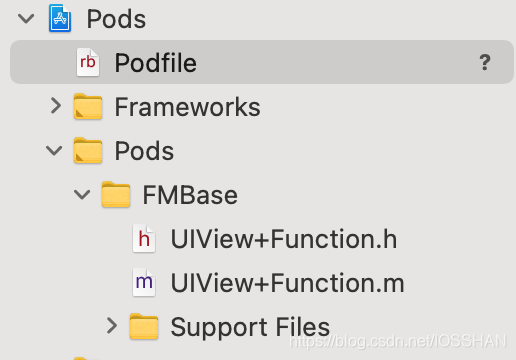Select the Podfile entry
The height and width of the screenshot is (360, 516).
tap(262, 62)
